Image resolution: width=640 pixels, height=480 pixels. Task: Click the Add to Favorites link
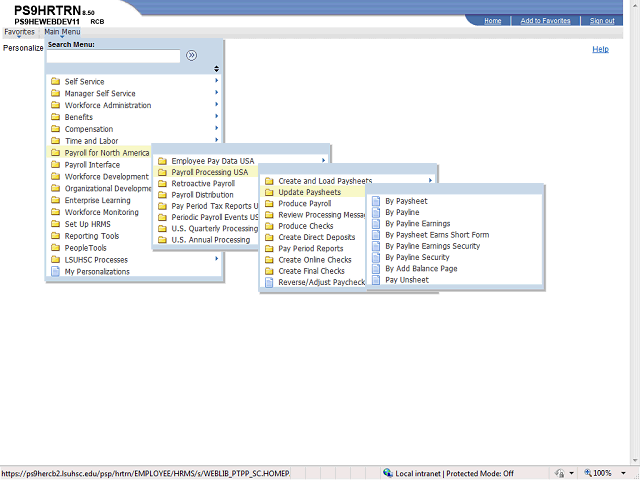point(545,20)
